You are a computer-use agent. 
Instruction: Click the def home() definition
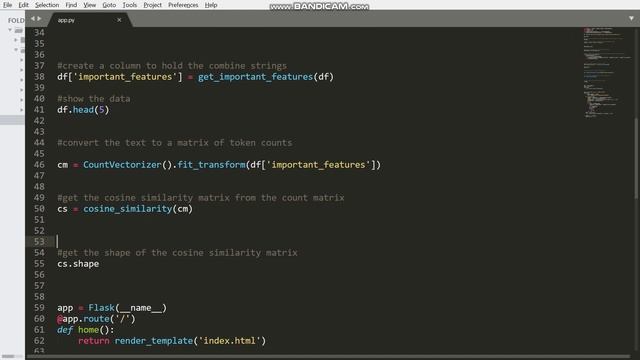click(86, 330)
